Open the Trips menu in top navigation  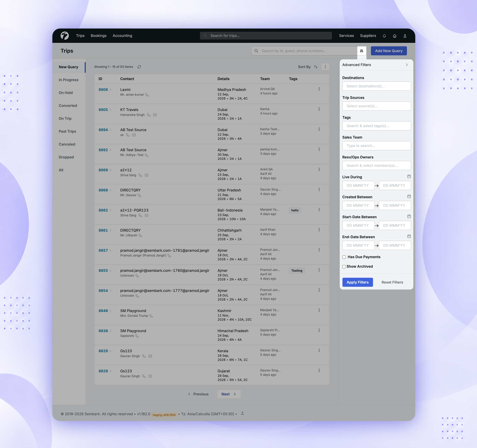[80, 36]
